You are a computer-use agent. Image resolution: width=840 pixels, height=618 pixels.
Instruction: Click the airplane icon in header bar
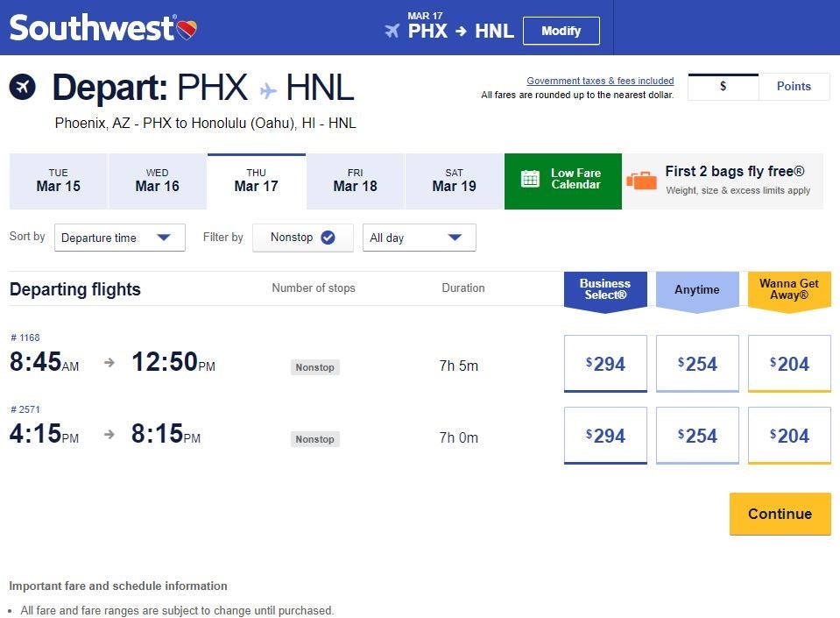coord(392,31)
